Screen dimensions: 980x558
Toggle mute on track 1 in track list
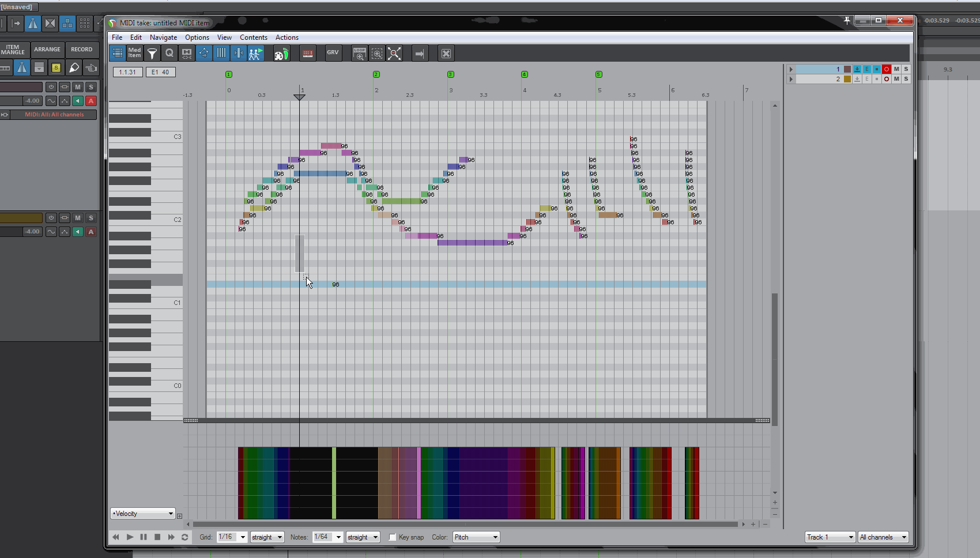click(x=896, y=69)
